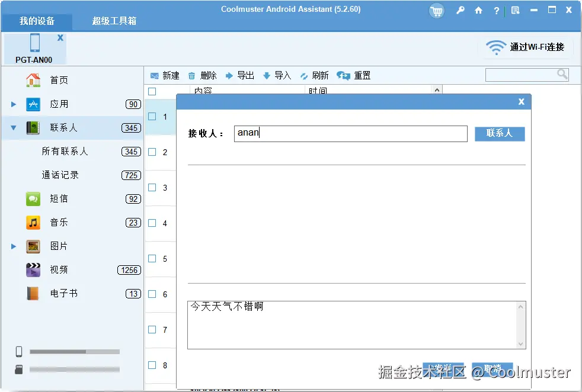
Task: Switch to 我的设备 tab
Action: tap(37, 21)
